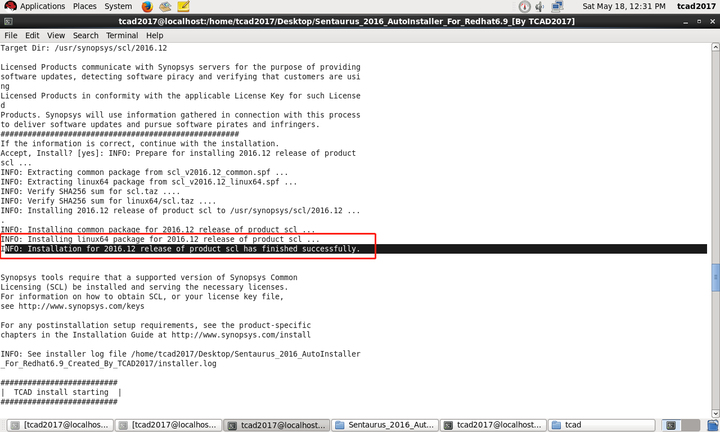Click the clock showing Sat May 18
This screenshot has height=432, width=720.
624,6
